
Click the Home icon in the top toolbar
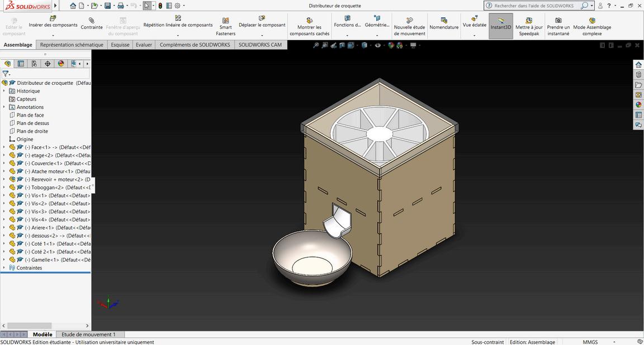click(x=73, y=6)
